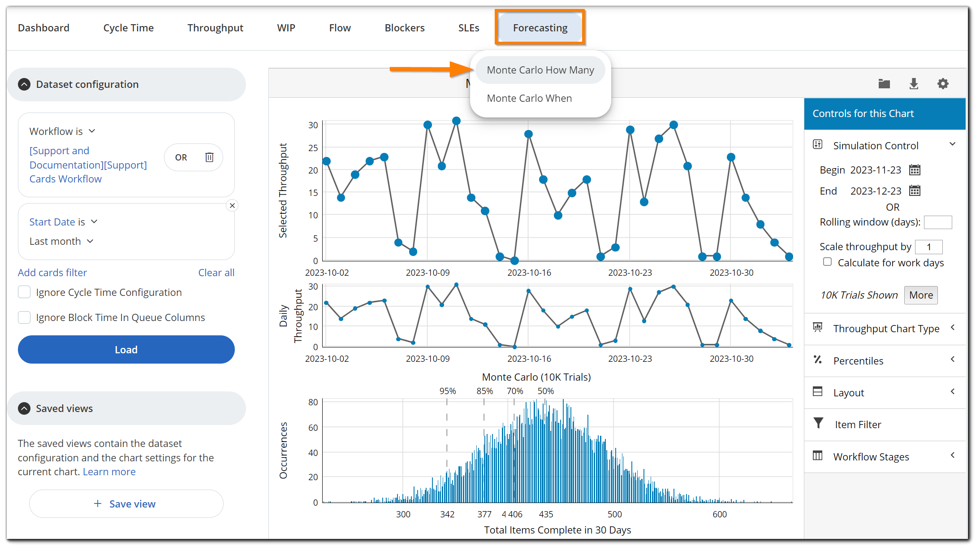Click the Load button
The image size is (980, 551).
point(126,349)
